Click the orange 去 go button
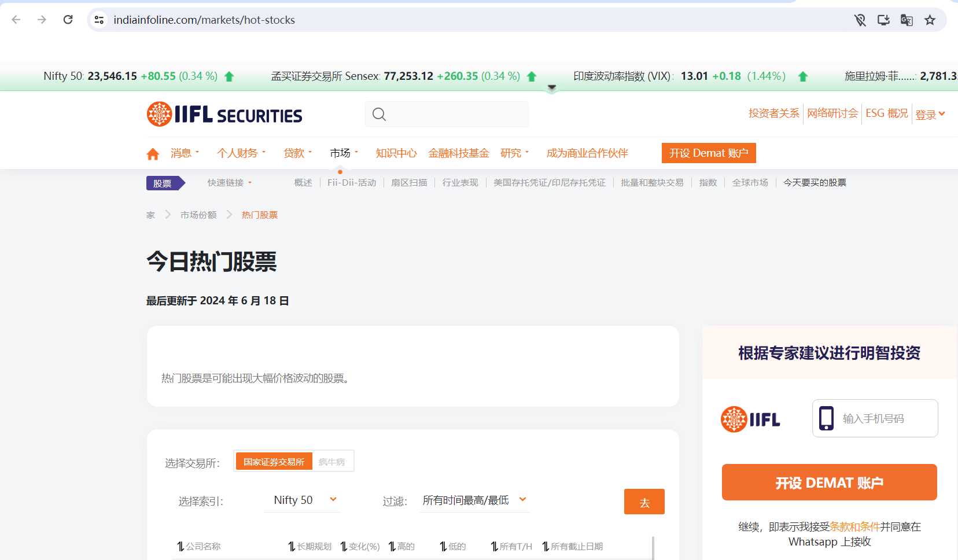 644,502
